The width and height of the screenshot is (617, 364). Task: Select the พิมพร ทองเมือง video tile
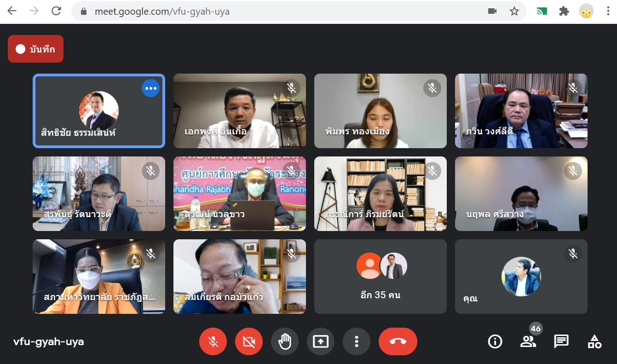(x=380, y=111)
